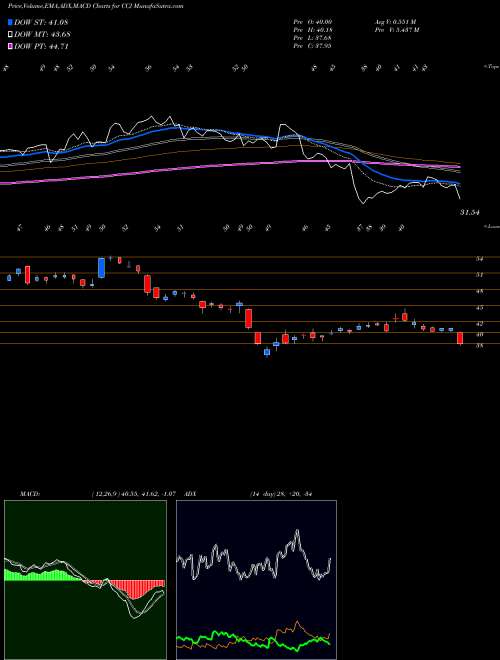The height and width of the screenshot is (660, 500).
Task: Click the 48 price axis label
Action: (479, 291)
